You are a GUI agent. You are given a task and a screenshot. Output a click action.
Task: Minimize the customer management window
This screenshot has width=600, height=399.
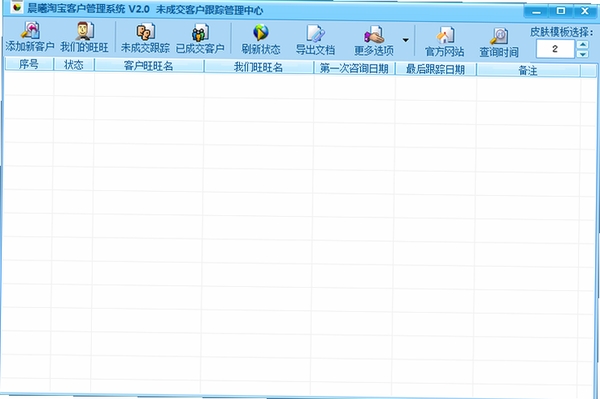(x=536, y=11)
